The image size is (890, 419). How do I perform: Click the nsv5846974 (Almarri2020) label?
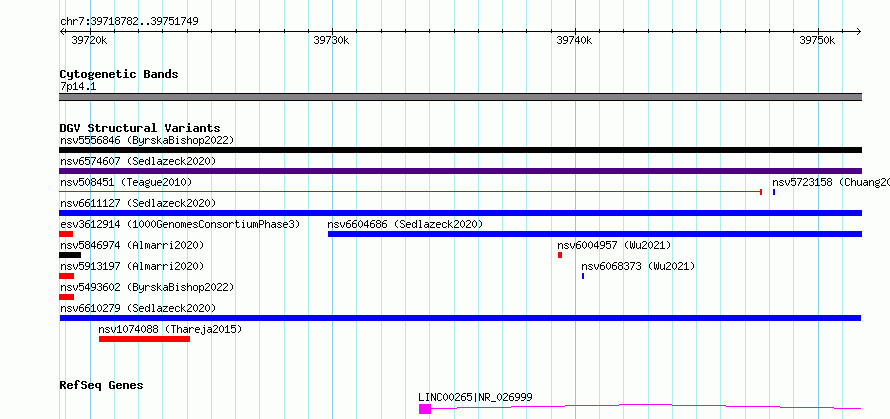coord(132,245)
